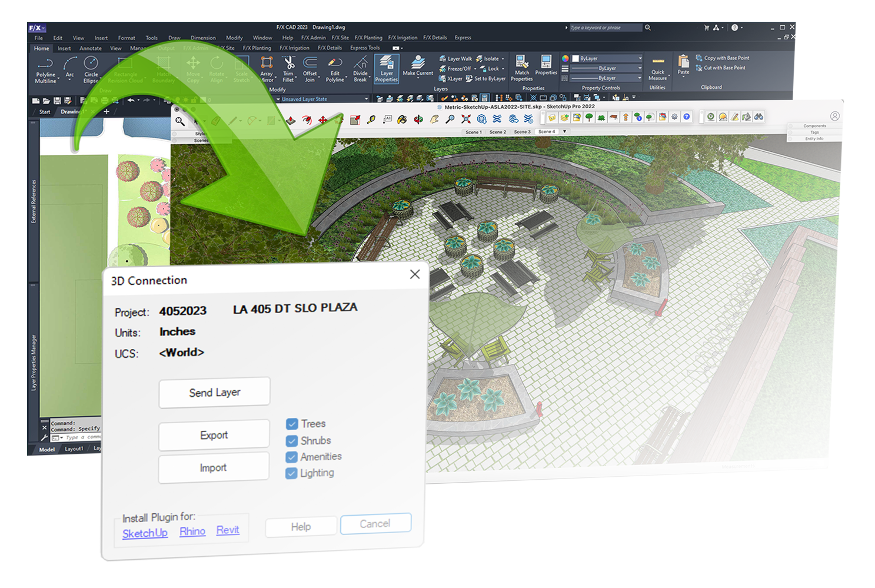Click the Cancel button in 3D Connection
The image size is (875, 588).
tap(375, 524)
